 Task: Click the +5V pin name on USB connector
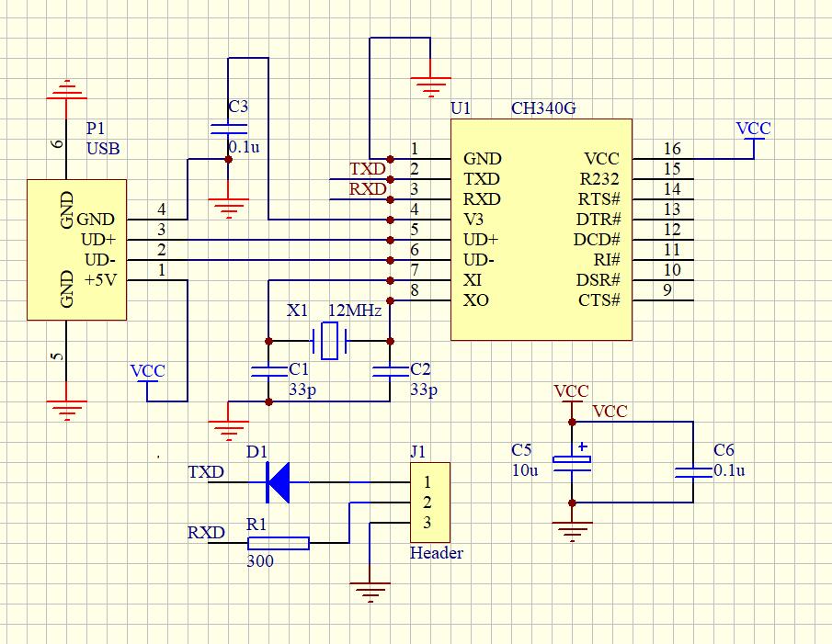101,280
